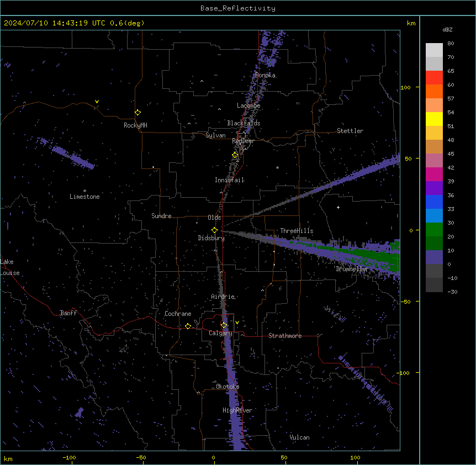Click the asterisk marker above Limestone label

(84, 191)
